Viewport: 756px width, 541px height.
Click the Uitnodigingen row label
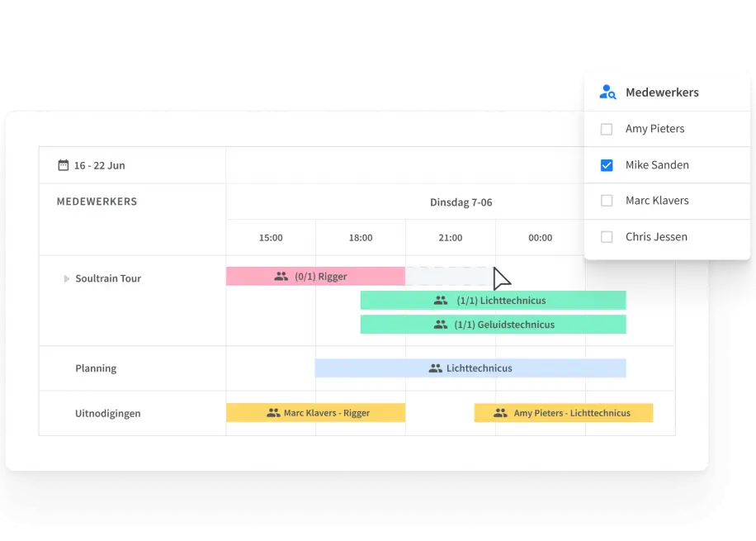tap(108, 413)
